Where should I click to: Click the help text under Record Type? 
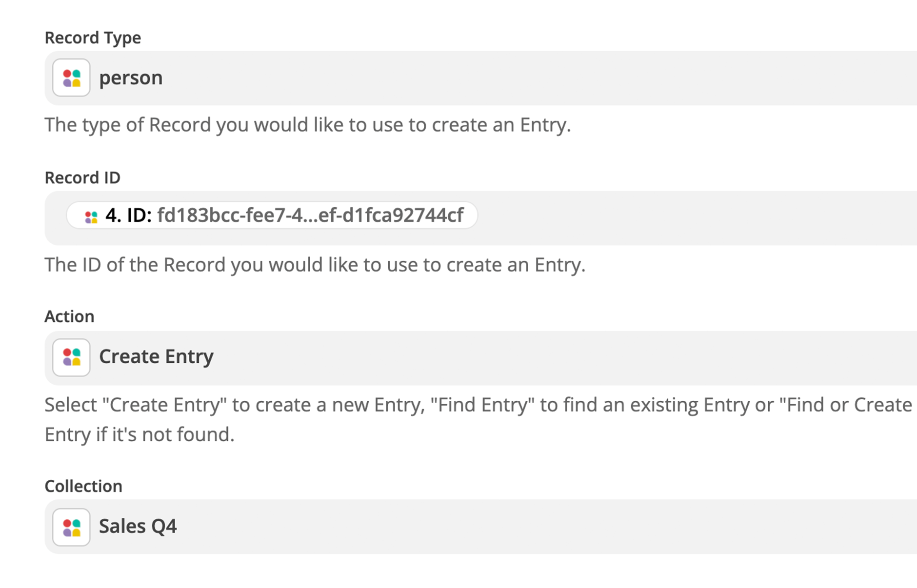[x=308, y=125]
